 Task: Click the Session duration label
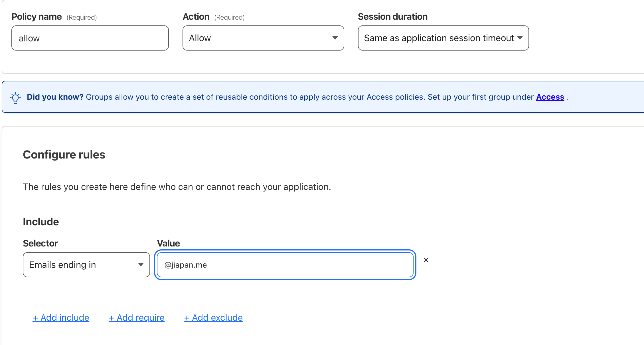click(392, 17)
